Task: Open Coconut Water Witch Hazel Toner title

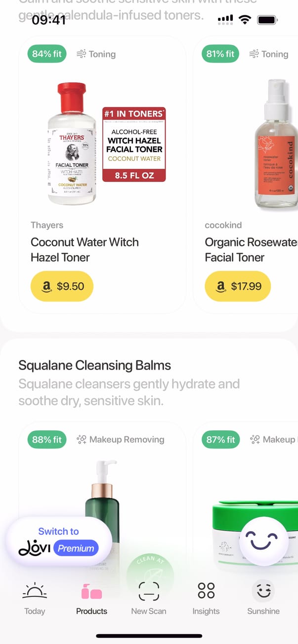Action: (85, 250)
